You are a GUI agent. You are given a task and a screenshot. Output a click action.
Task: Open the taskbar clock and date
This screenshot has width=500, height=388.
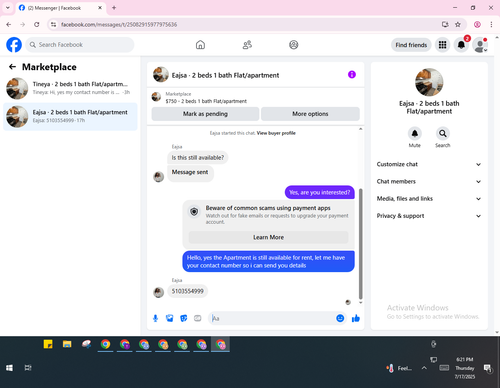pyautogui.click(x=465, y=368)
